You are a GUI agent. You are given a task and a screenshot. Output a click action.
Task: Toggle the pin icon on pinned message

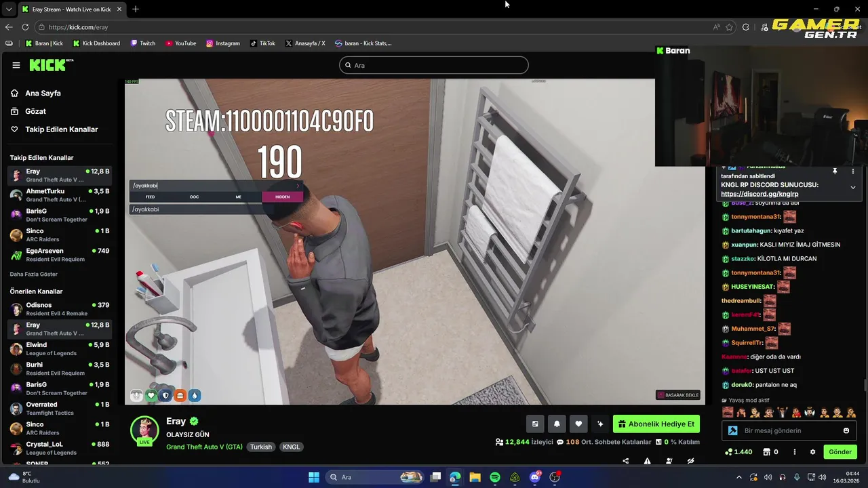835,171
